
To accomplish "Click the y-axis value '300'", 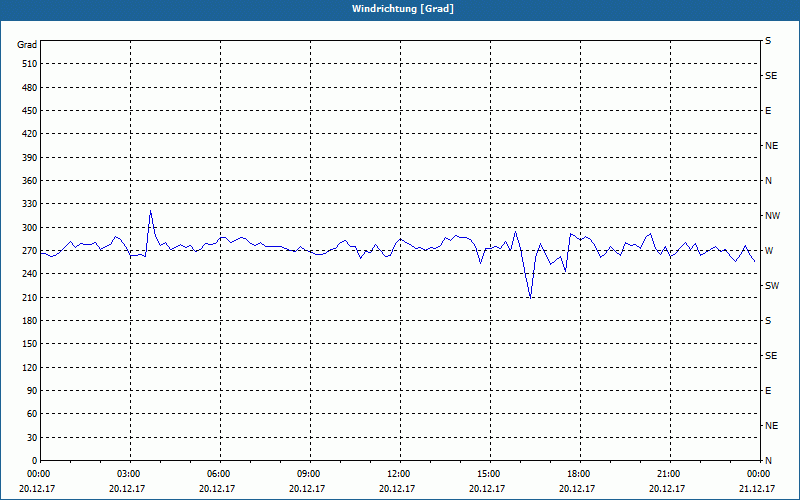I will [30, 228].
